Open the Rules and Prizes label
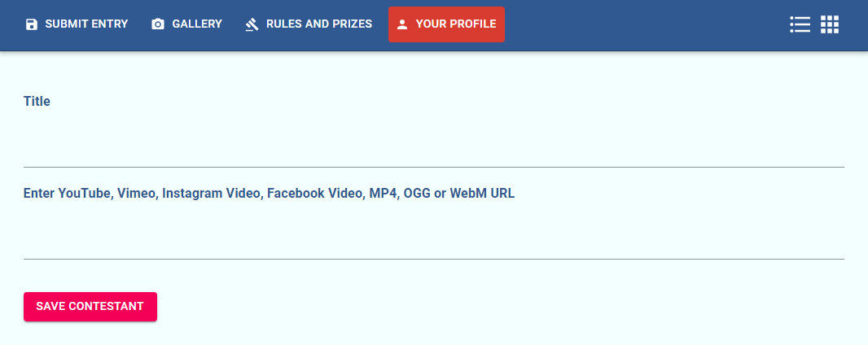Image resolution: width=868 pixels, height=345 pixels. (x=319, y=24)
